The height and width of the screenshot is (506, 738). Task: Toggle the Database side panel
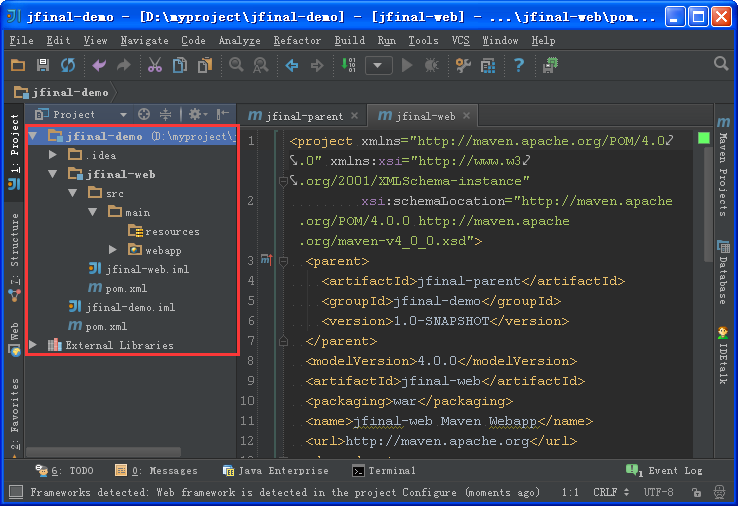pyautogui.click(x=723, y=272)
